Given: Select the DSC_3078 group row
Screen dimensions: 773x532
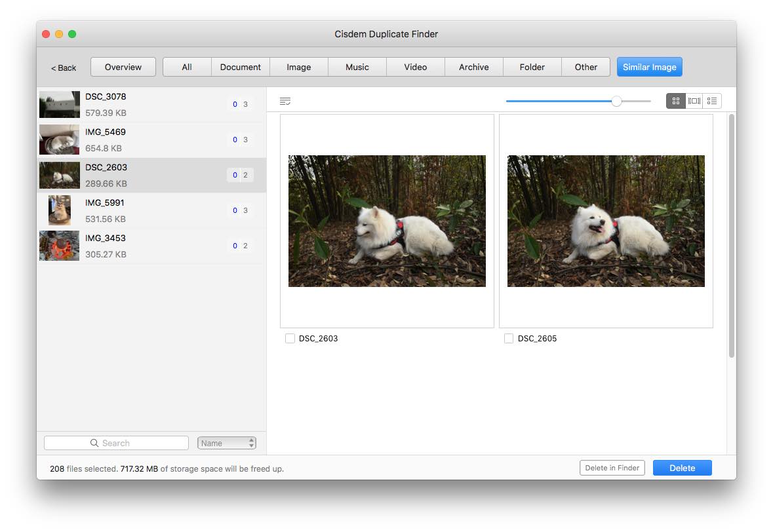Looking at the screenshot, I should coord(152,104).
